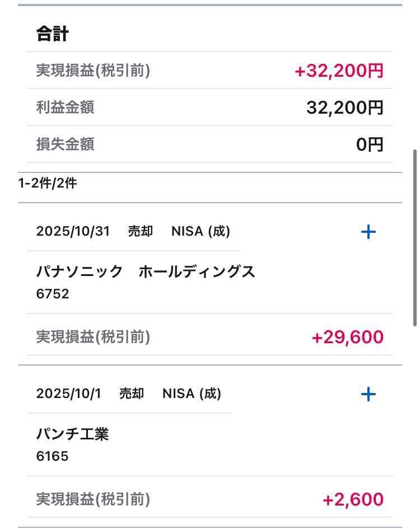Click the パナソニック ホールディングス stock name

[x=146, y=272]
